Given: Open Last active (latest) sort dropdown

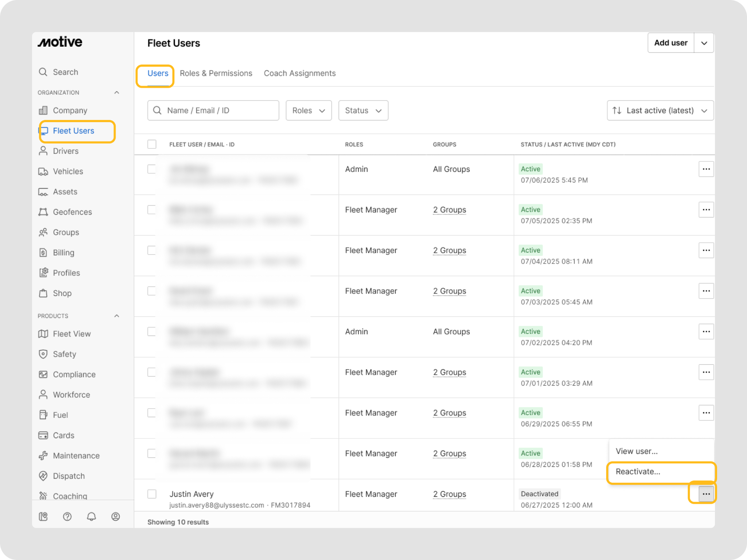Looking at the screenshot, I should [660, 110].
